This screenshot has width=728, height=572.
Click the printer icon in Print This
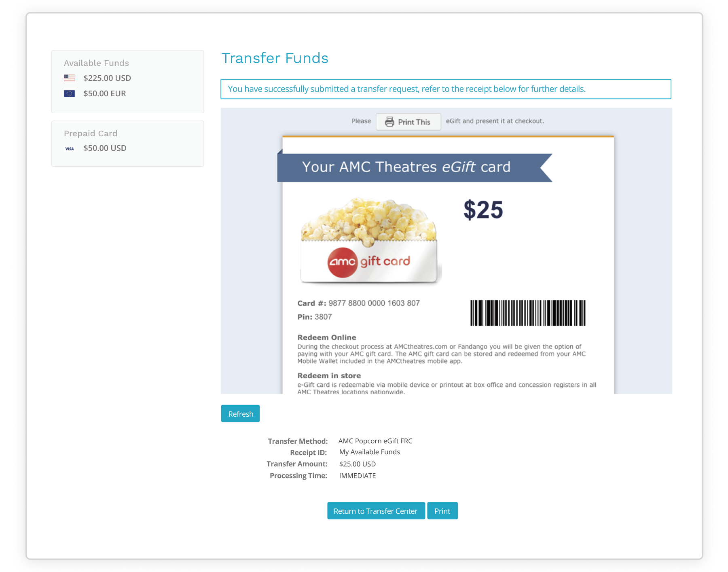(389, 121)
